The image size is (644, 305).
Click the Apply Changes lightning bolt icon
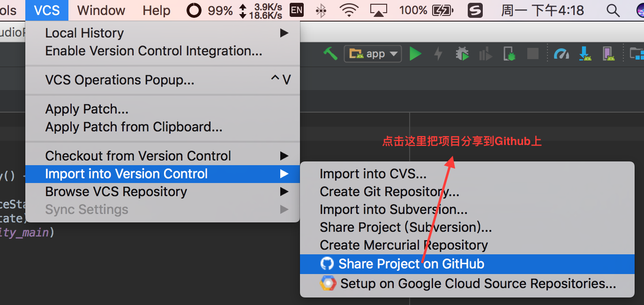[x=438, y=54]
